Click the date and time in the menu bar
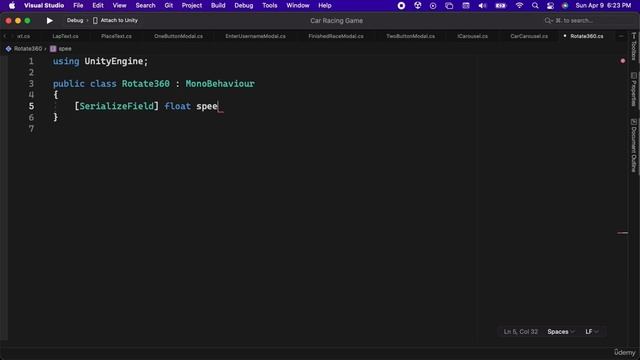 [x=603, y=6]
